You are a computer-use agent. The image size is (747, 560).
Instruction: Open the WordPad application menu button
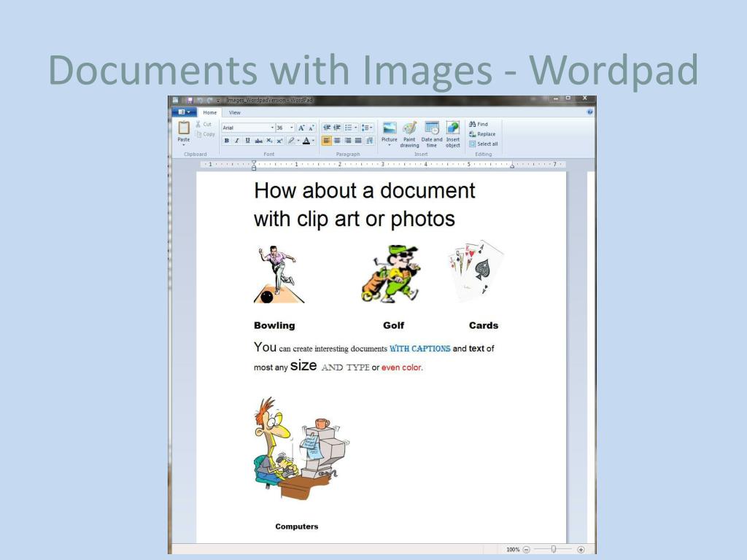(184, 112)
